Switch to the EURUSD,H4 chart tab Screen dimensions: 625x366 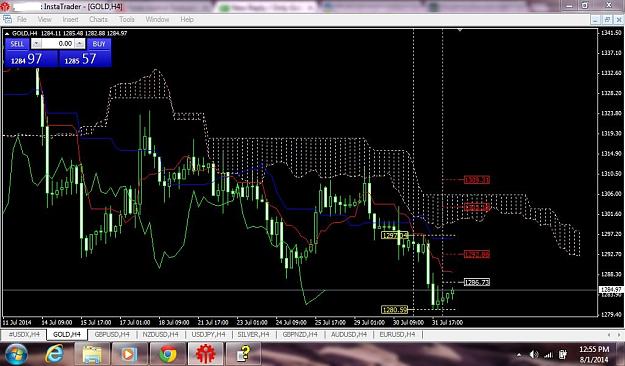tap(397, 334)
